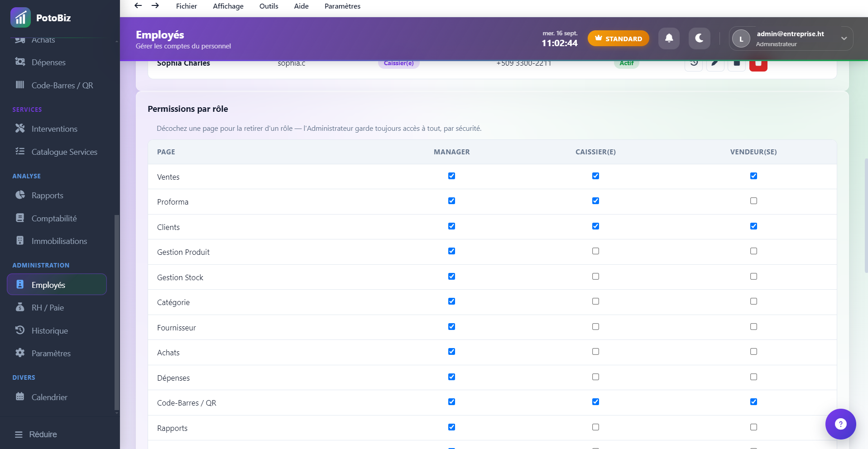The image size is (868, 449).
Task: Toggle dark mode moon icon
Action: [x=699, y=38]
